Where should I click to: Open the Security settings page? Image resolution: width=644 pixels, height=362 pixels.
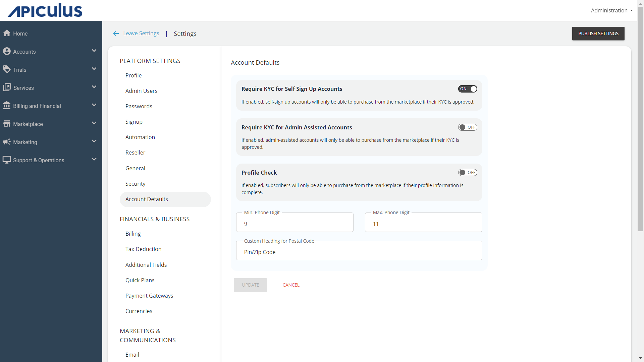coord(135,183)
